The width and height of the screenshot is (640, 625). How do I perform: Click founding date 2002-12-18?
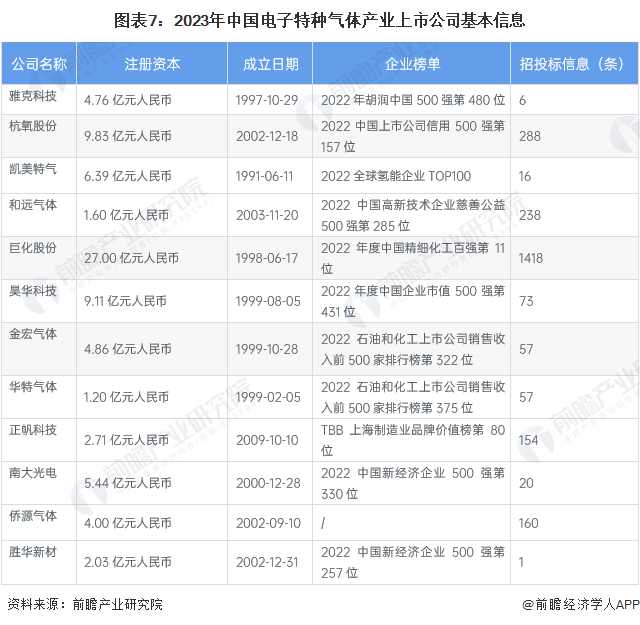pos(267,136)
